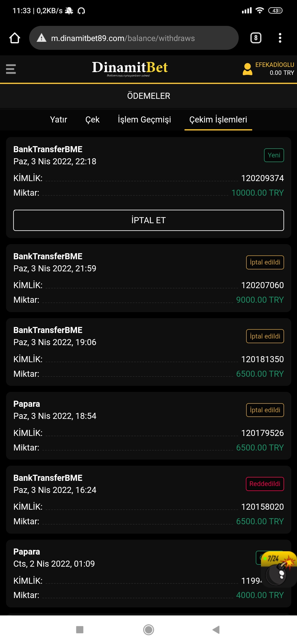297x644 pixels.
Task: Click the site security warning triangle icon
Action: tap(42, 38)
